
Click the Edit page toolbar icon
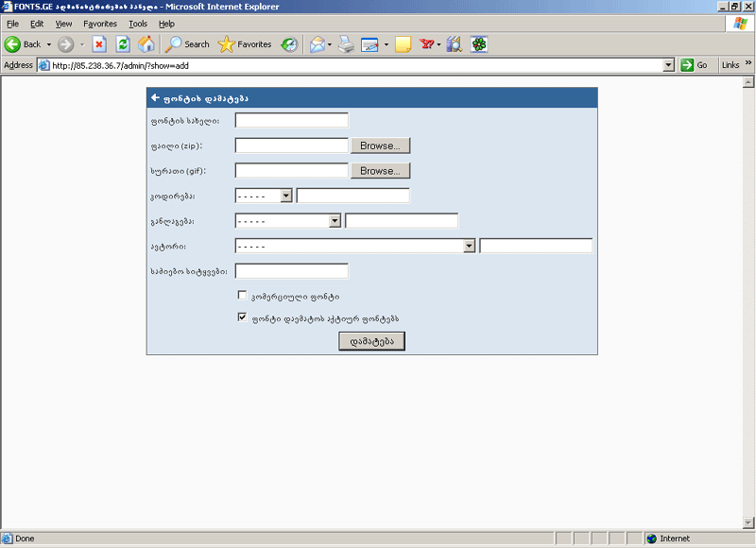(369, 44)
